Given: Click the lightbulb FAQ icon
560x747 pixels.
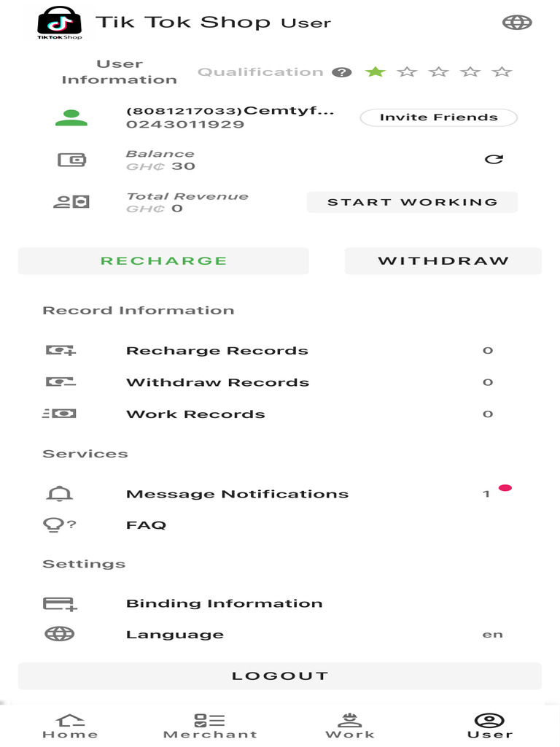Looking at the screenshot, I should pos(60,525).
